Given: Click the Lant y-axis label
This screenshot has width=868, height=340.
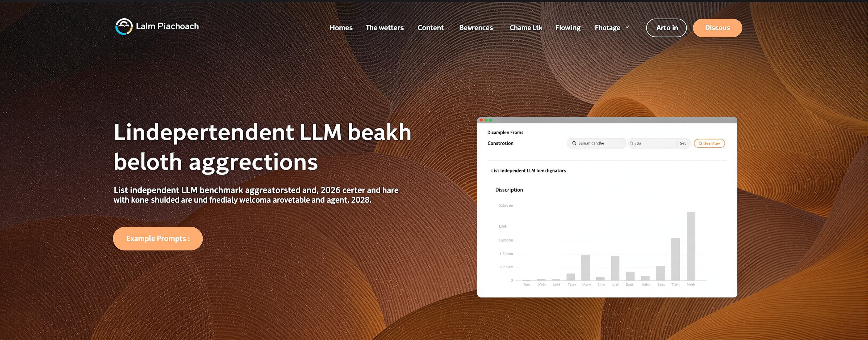Looking at the screenshot, I should [502, 226].
